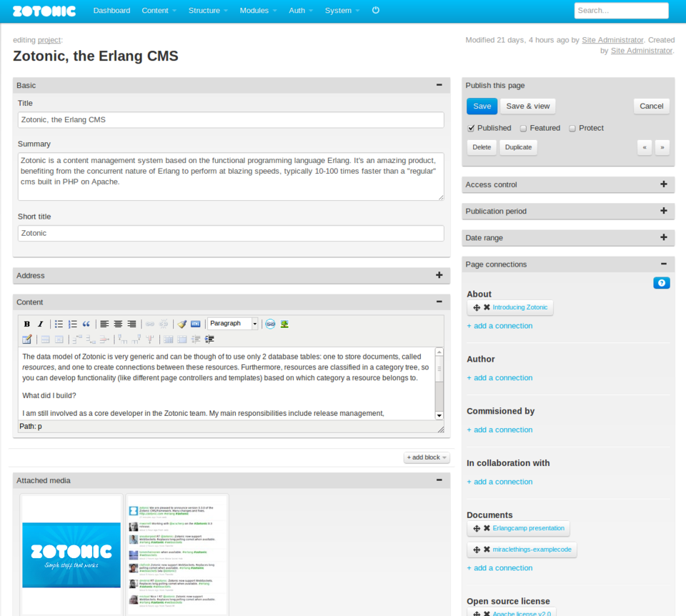Add a connection under Author
Image resolution: width=686 pixels, height=616 pixels.
[499, 377]
